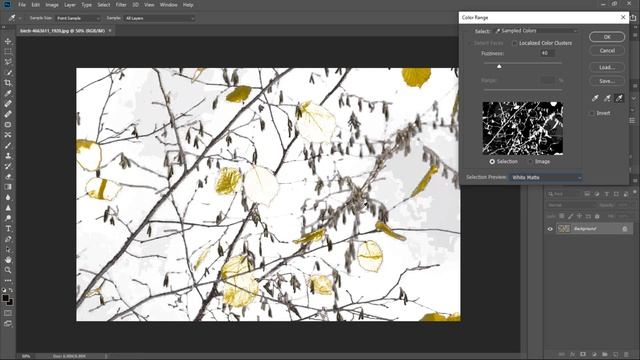Click the Fuzziness slider handle
Screen dimensions: 640x360
pyautogui.click(x=499, y=66)
